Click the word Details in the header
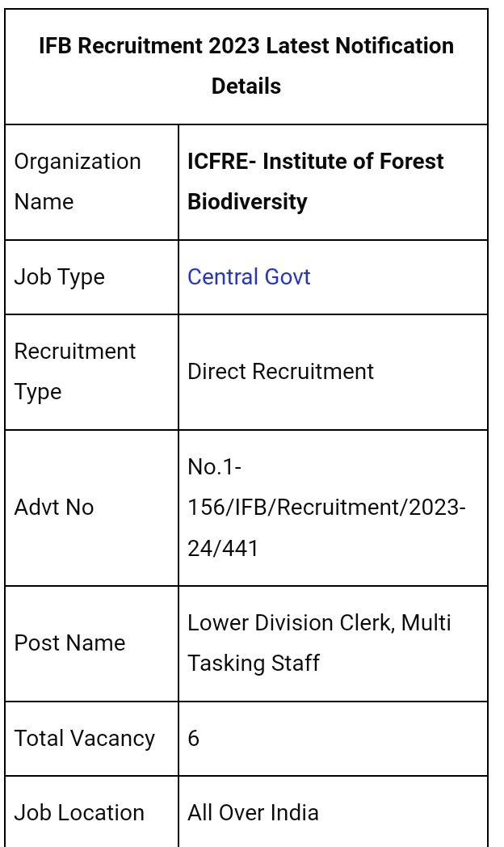This screenshot has width=504, height=847. click(246, 86)
